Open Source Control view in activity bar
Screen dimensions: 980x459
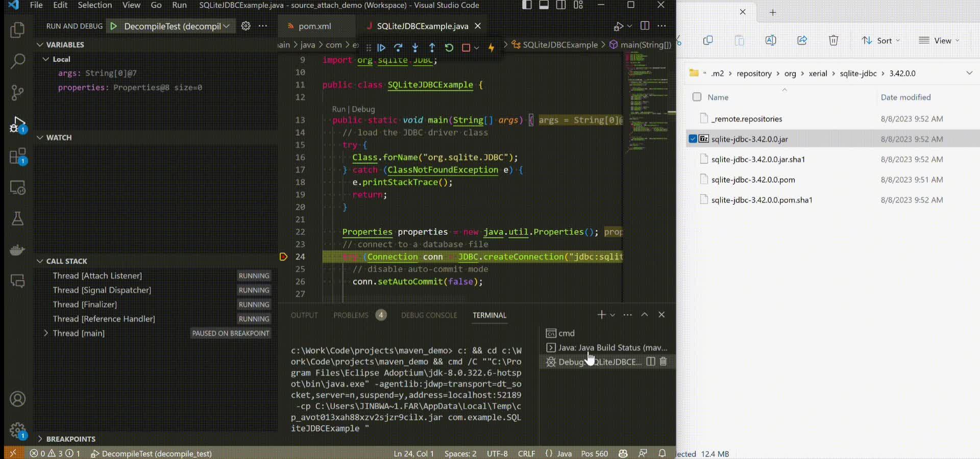(x=17, y=92)
